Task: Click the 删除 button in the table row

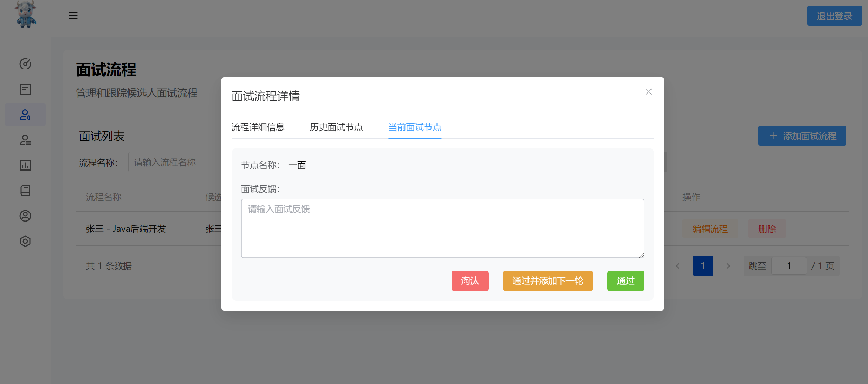Action: tap(767, 229)
